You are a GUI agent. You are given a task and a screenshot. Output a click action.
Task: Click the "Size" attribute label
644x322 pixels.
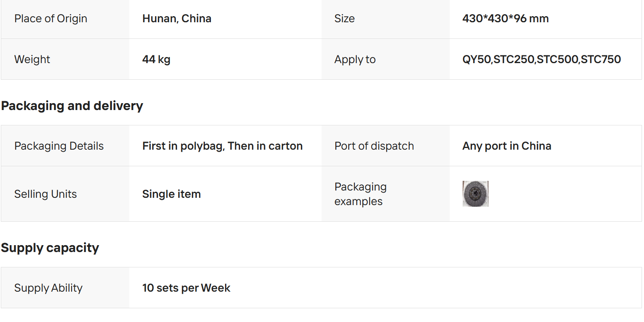pyautogui.click(x=344, y=19)
